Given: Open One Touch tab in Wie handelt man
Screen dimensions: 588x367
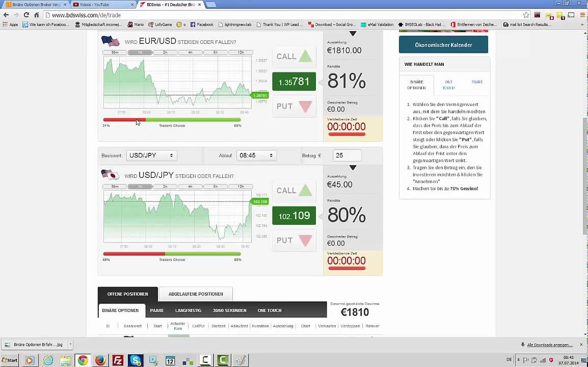Looking at the screenshot, I should [x=448, y=85].
